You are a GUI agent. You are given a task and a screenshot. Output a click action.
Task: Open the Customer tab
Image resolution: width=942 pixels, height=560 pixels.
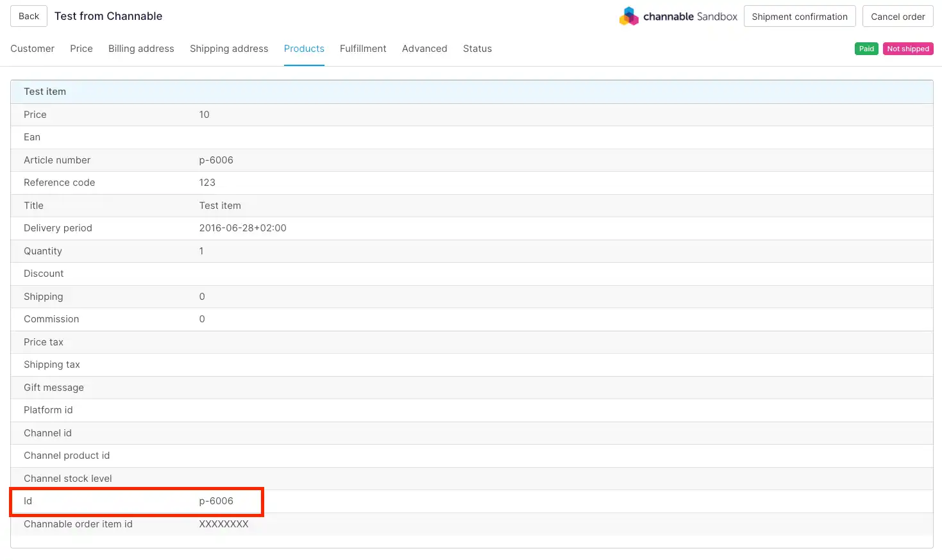click(32, 49)
